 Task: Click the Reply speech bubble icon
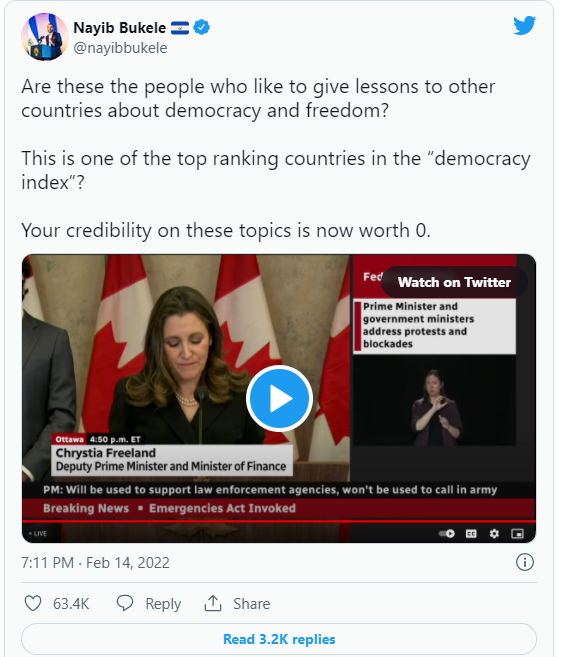pyautogui.click(x=124, y=603)
